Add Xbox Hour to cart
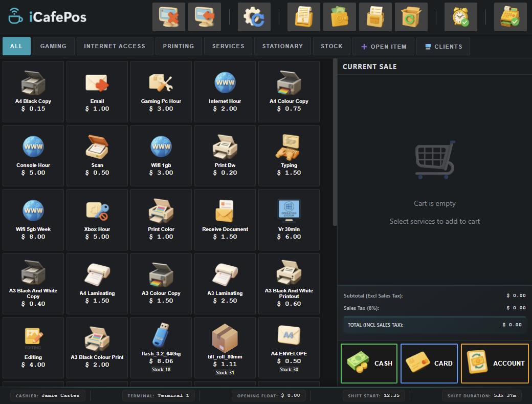The height and width of the screenshot is (404, 532). 97,220
